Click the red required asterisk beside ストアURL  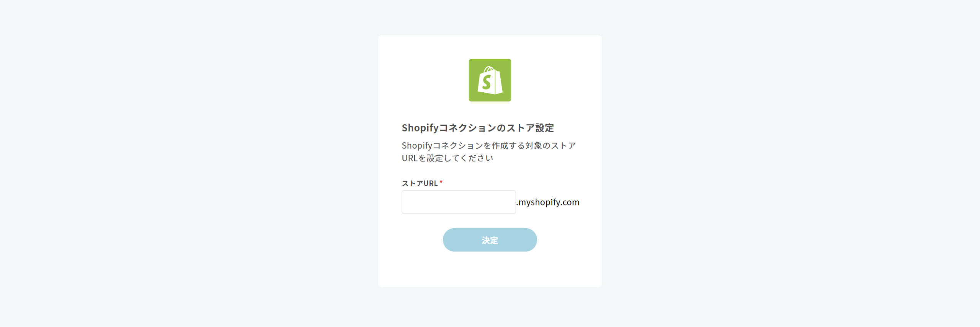[x=441, y=182]
